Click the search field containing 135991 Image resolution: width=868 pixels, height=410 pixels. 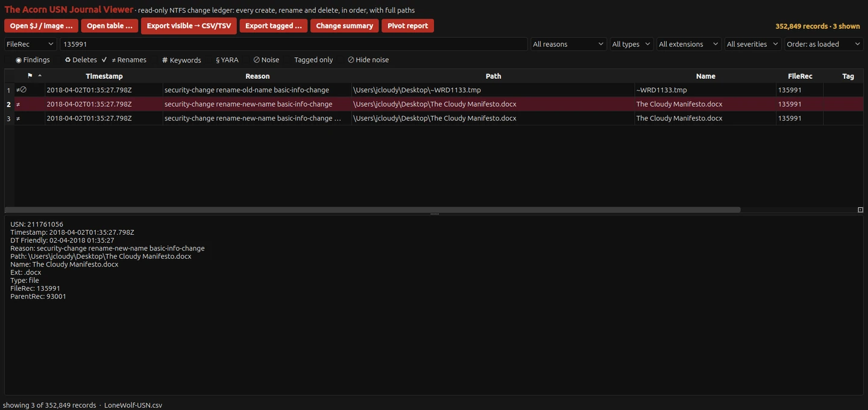click(x=294, y=44)
